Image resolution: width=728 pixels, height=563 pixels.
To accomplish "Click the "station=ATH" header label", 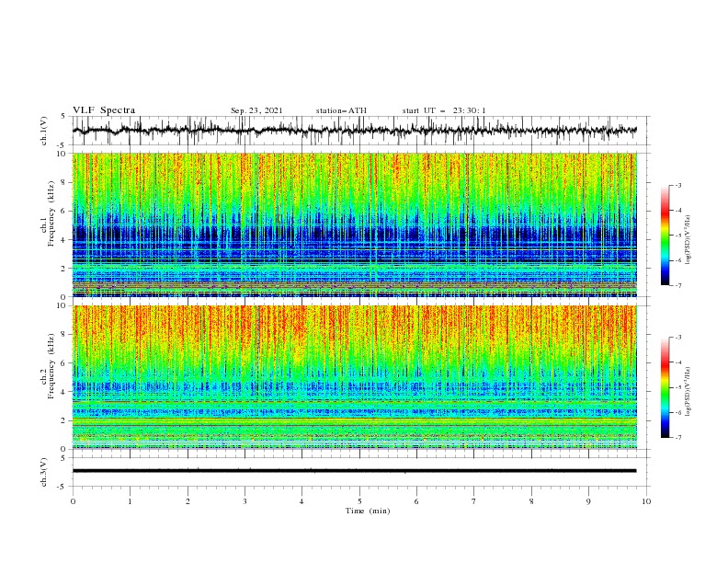I will [x=341, y=110].
